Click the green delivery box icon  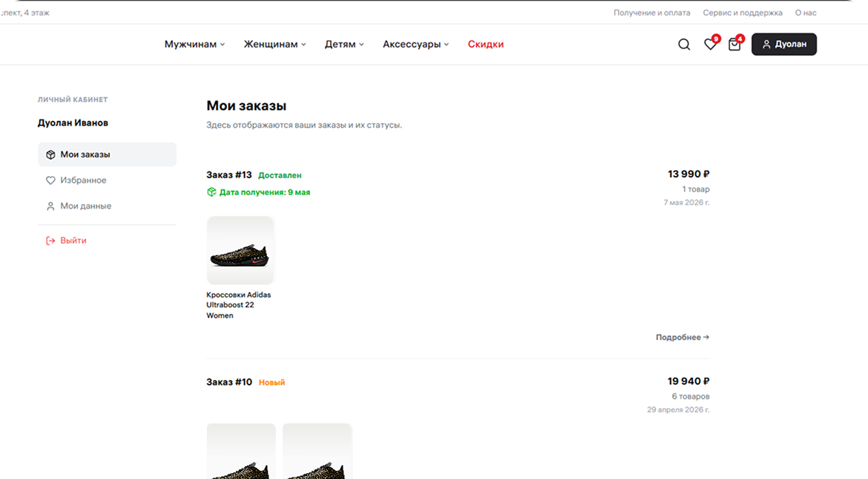point(211,192)
